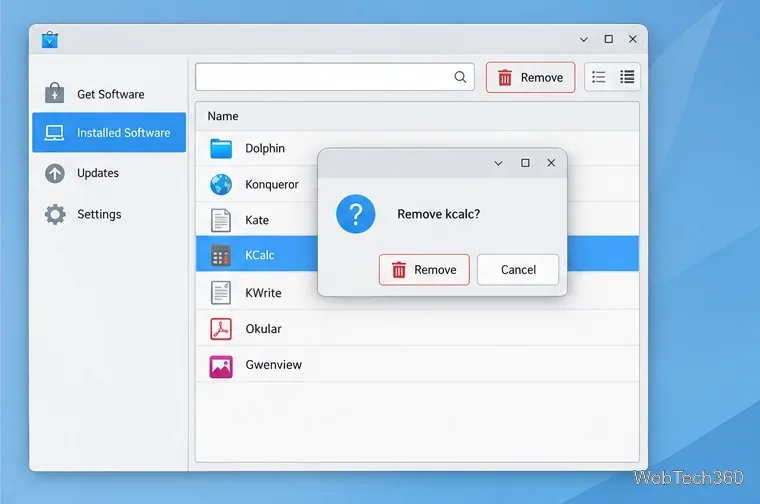Click the trash icon in the dialog Remove button
Image resolution: width=760 pixels, height=504 pixels.
[x=398, y=270]
